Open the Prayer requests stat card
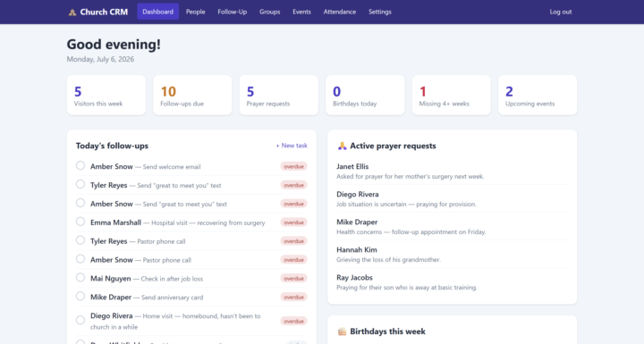644x344 pixels. [279, 96]
